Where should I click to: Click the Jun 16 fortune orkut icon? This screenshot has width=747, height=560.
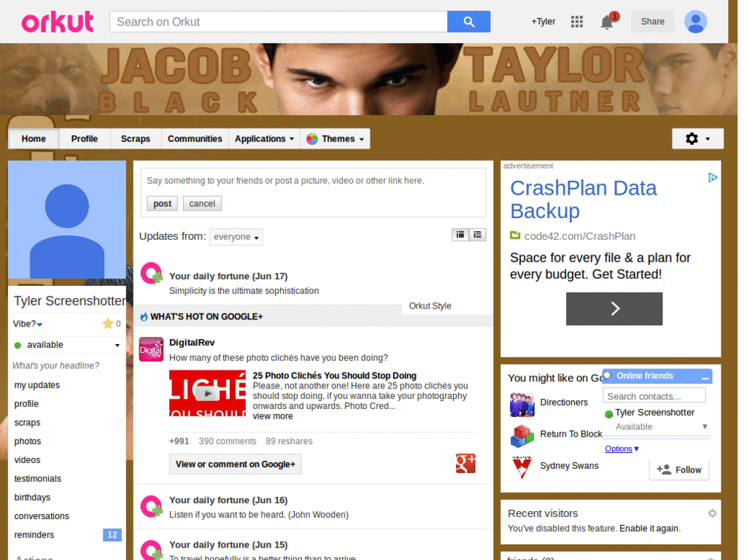(x=152, y=507)
